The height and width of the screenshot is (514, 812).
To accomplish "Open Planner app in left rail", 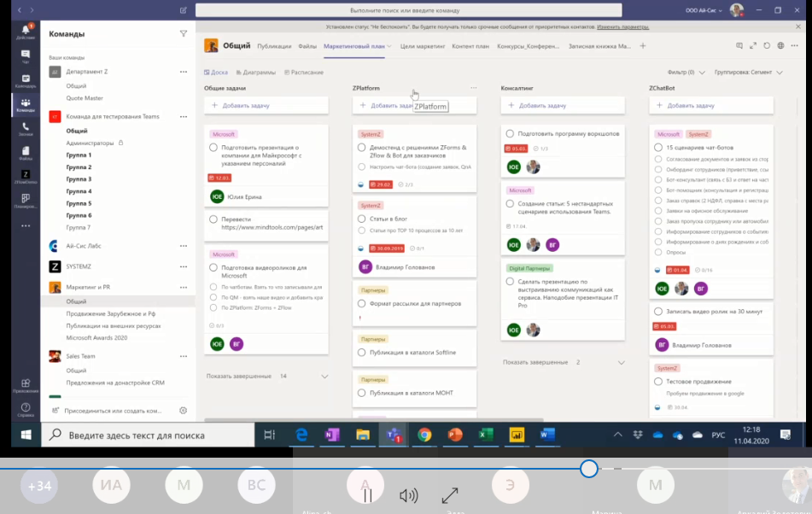I will coord(26,201).
